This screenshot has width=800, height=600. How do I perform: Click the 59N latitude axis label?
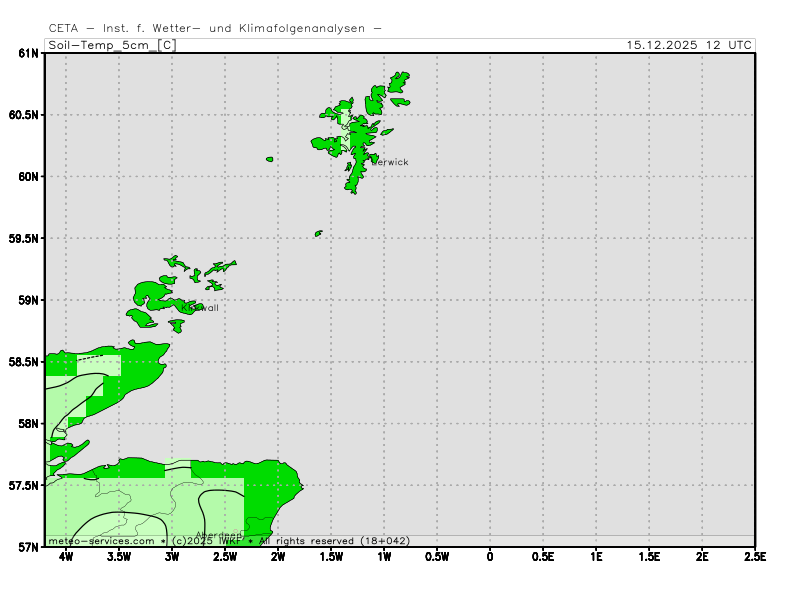click(x=28, y=300)
